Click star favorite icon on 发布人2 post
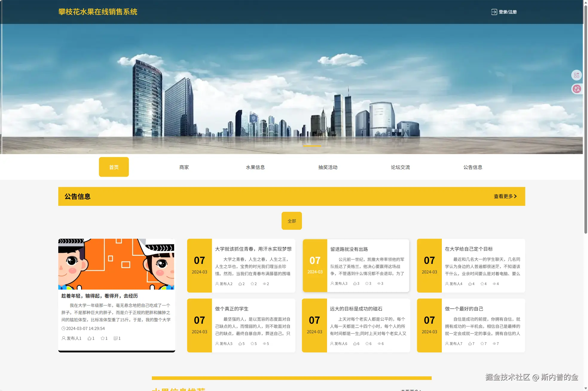The height and width of the screenshot is (391, 588). coord(252,284)
